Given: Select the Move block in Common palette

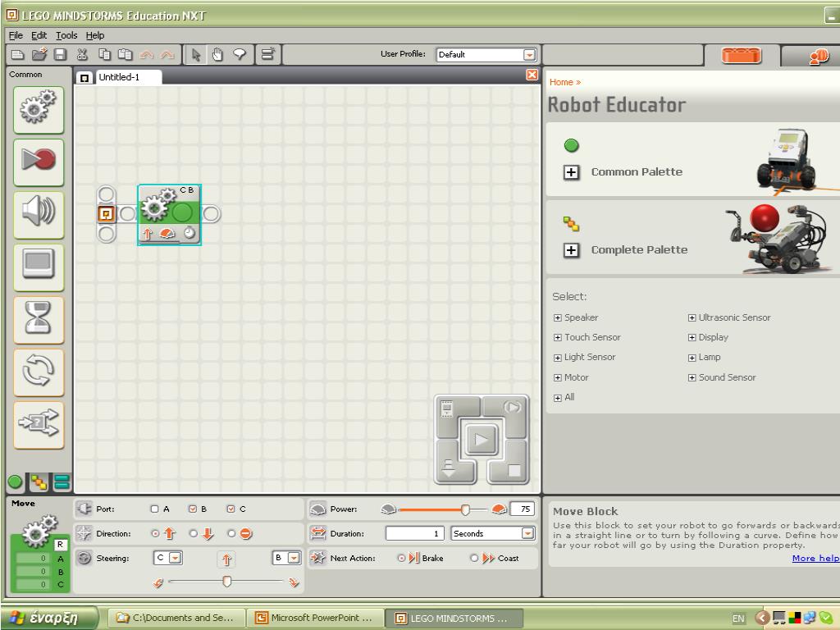Looking at the screenshot, I should click(x=39, y=110).
